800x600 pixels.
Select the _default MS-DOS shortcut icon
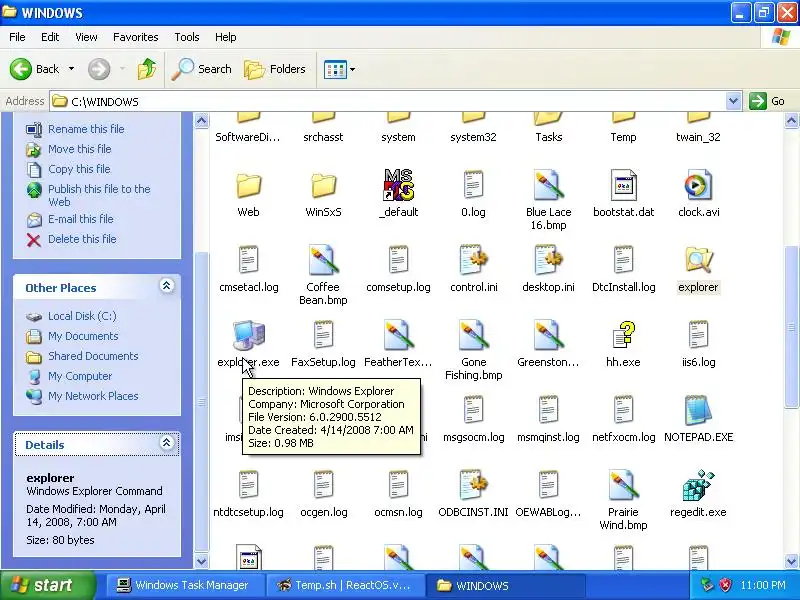pos(398,185)
